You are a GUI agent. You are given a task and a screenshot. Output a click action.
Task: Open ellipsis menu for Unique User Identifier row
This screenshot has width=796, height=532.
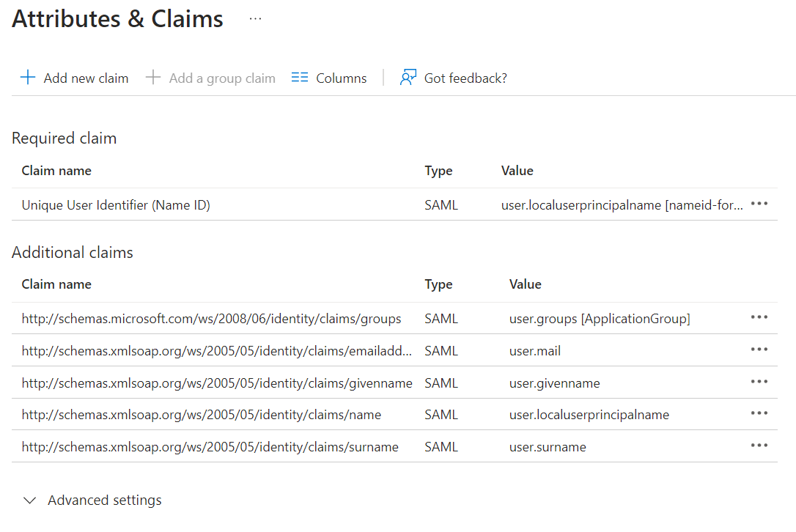(x=759, y=204)
